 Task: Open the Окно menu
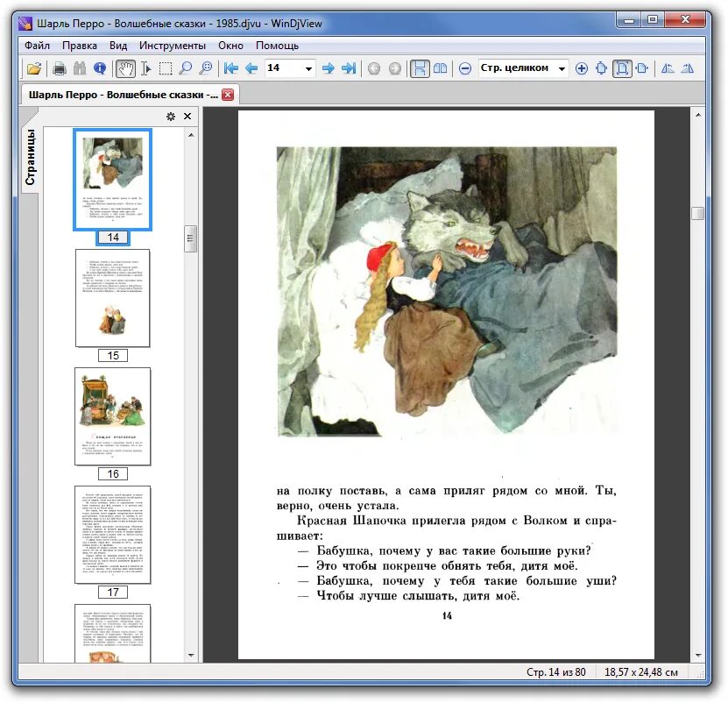click(230, 46)
